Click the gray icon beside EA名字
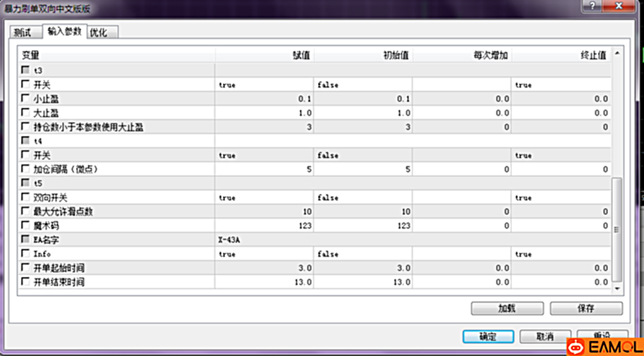Screen dimensions: 644x356 pos(26,240)
